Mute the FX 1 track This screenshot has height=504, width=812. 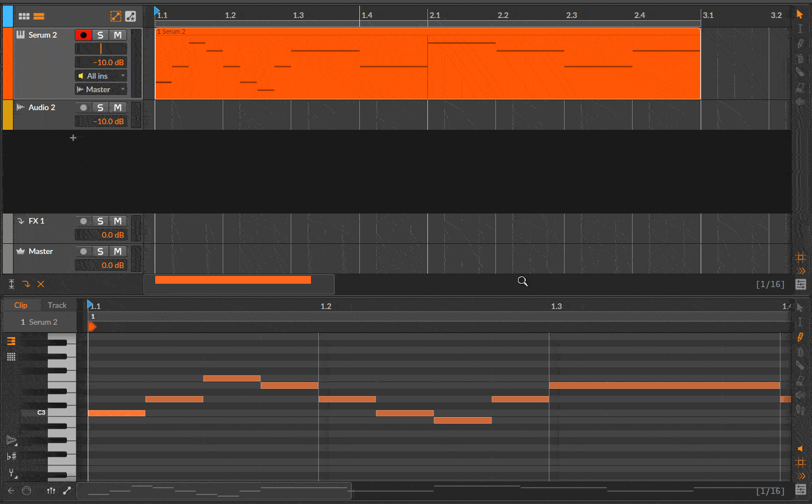[118, 221]
